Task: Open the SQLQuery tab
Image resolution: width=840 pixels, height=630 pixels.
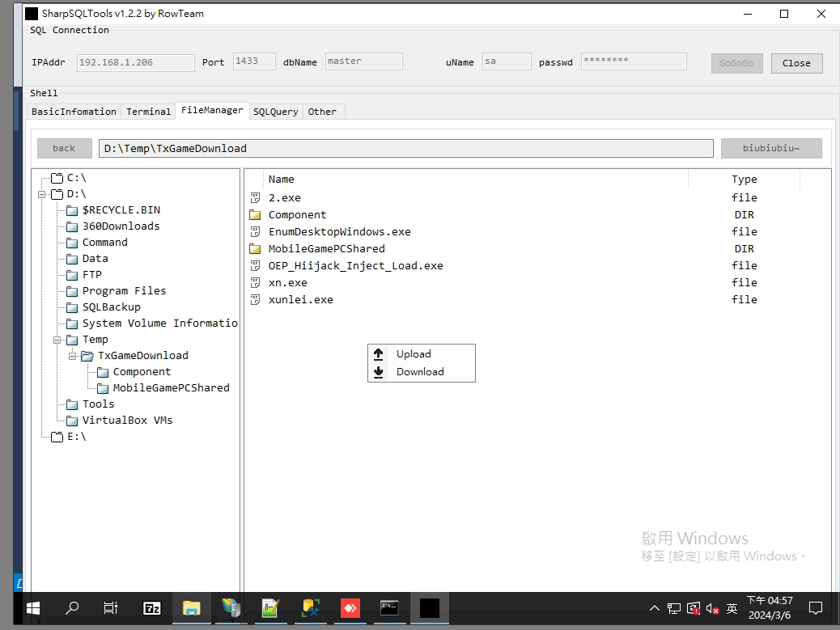Action: pyautogui.click(x=275, y=112)
